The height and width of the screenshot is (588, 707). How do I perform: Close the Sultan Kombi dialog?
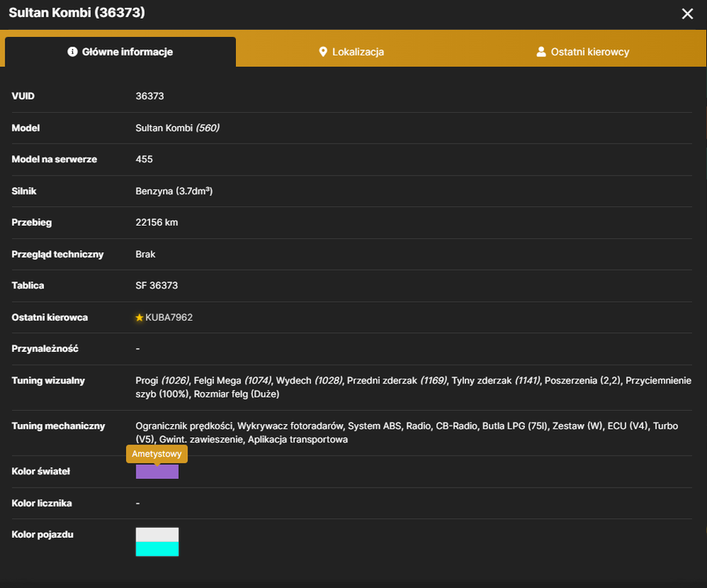[x=687, y=14]
